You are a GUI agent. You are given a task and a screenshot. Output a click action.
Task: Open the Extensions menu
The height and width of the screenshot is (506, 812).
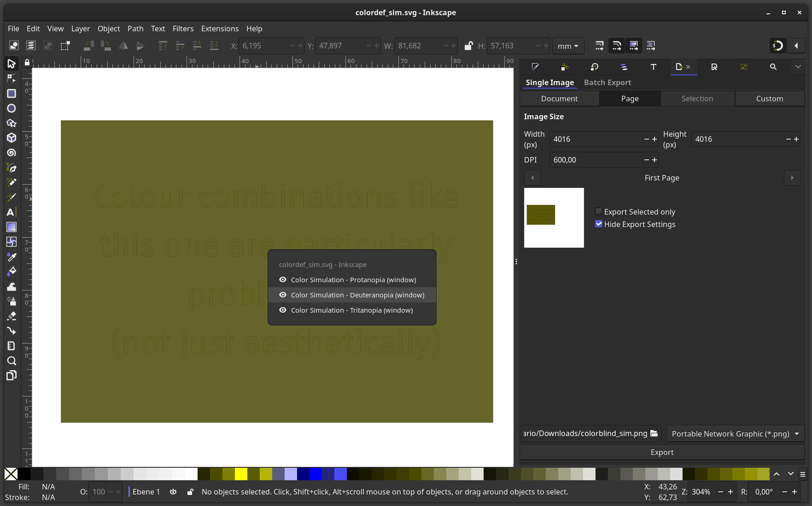220,29
